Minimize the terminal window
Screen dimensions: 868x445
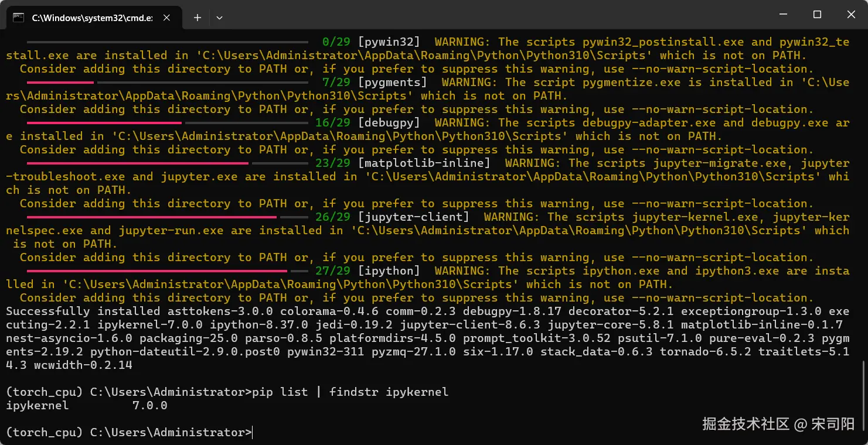783,14
